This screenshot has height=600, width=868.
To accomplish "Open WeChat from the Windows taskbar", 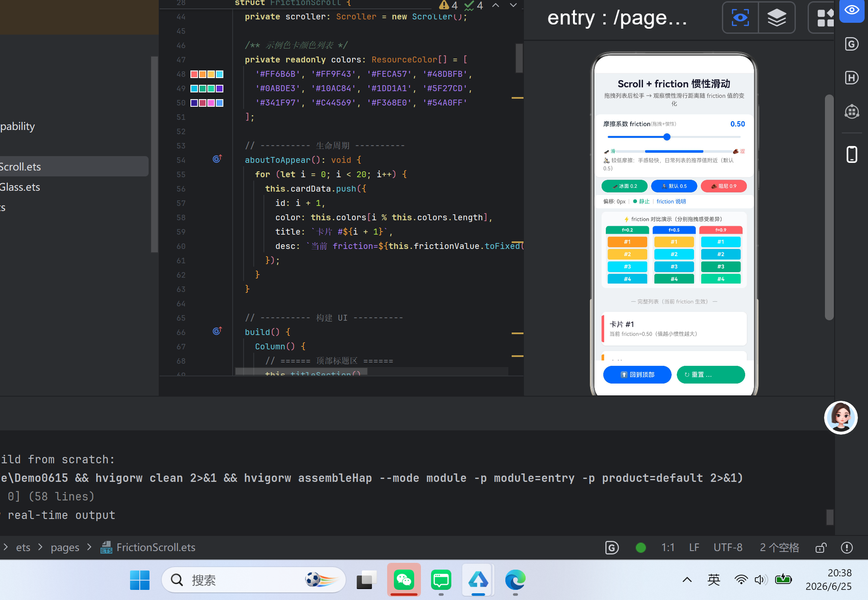I will [x=404, y=580].
